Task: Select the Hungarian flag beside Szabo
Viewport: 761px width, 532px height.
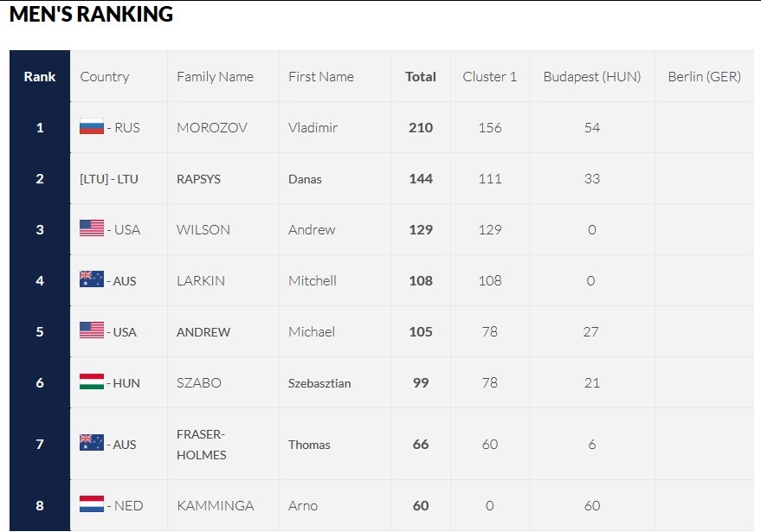Action: (x=92, y=381)
